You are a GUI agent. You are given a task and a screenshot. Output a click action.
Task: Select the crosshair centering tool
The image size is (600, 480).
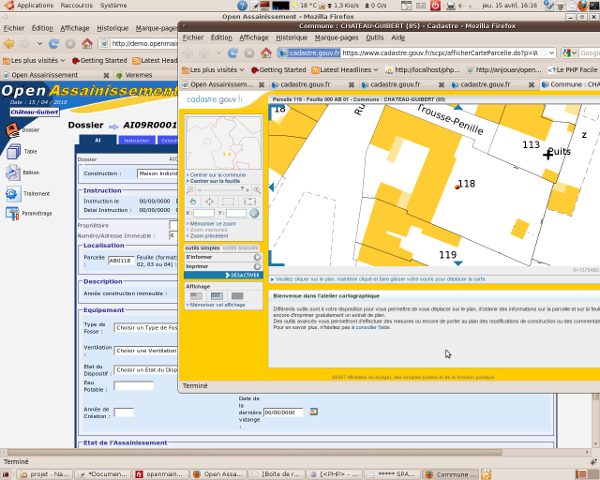click(209, 201)
